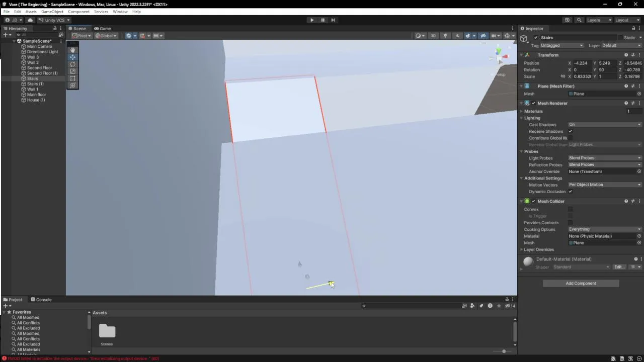Toggle scene audio icon

457,36
